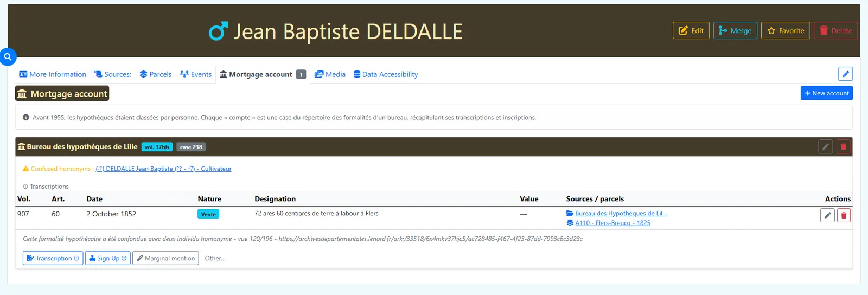Open the confused homonym DELDALLE Cultivateur link
Screen dimensions: 868x295
point(164,169)
